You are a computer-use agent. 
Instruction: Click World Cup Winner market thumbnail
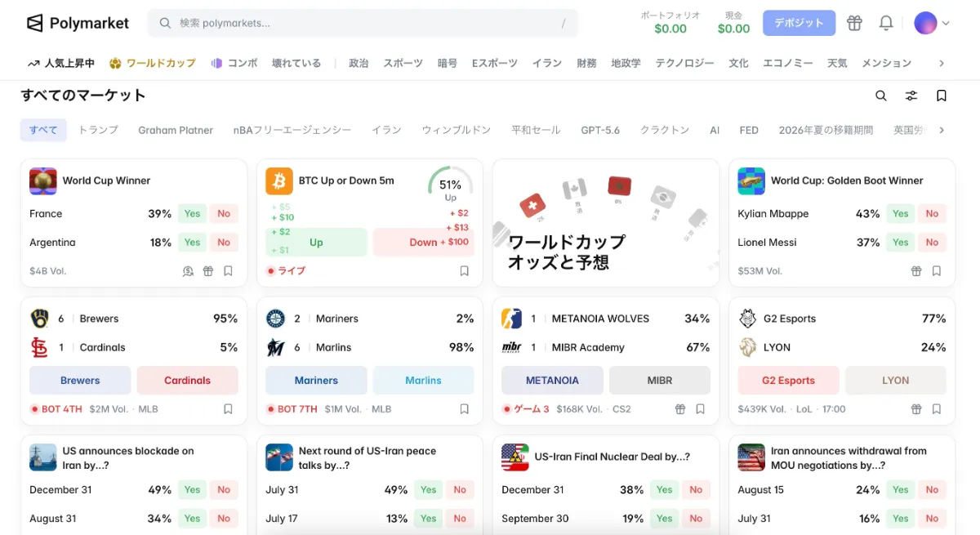coord(43,181)
